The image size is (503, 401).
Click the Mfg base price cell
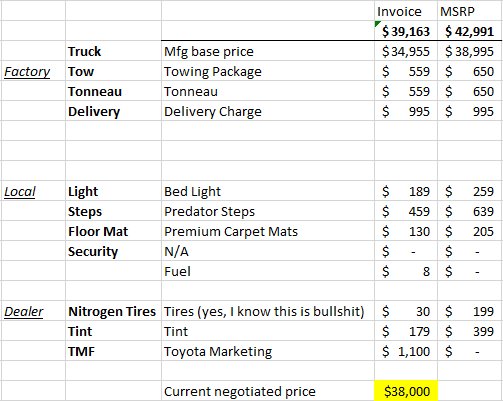tap(268, 51)
